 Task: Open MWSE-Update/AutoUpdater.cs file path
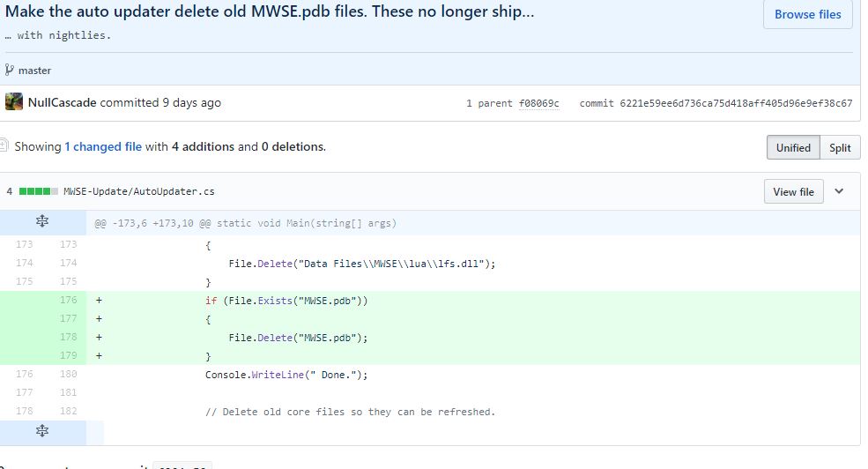(139, 191)
